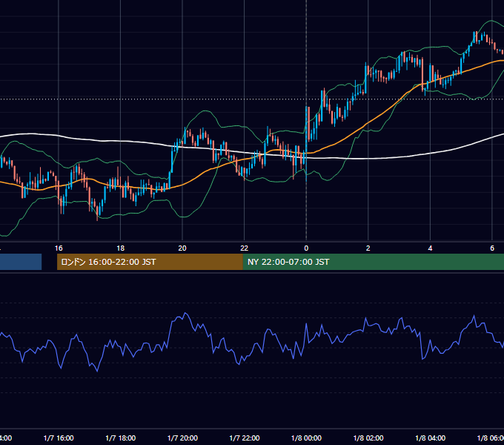Click the '1/7 18:00' date label
The width and height of the screenshot is (504, 445).
click(x=121, y=438)
